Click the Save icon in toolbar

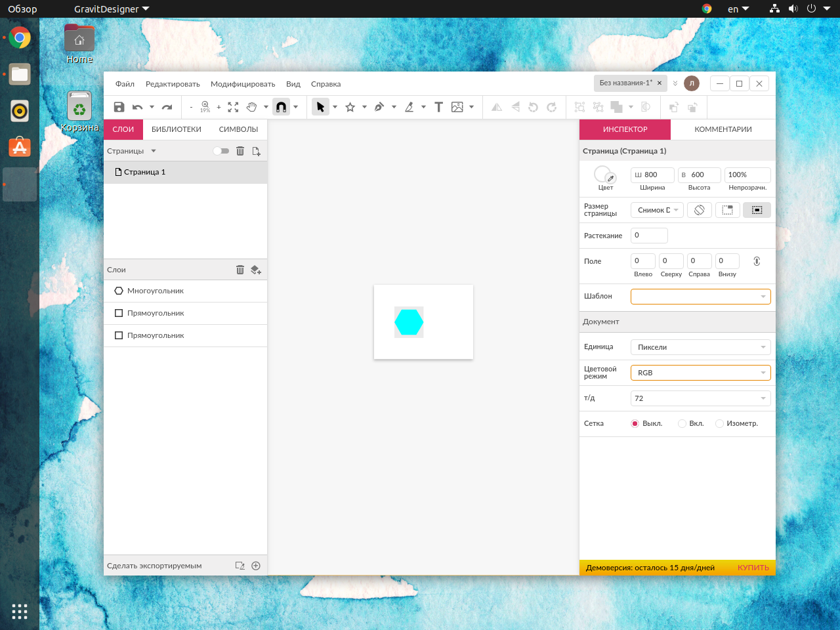coord(119,107)
